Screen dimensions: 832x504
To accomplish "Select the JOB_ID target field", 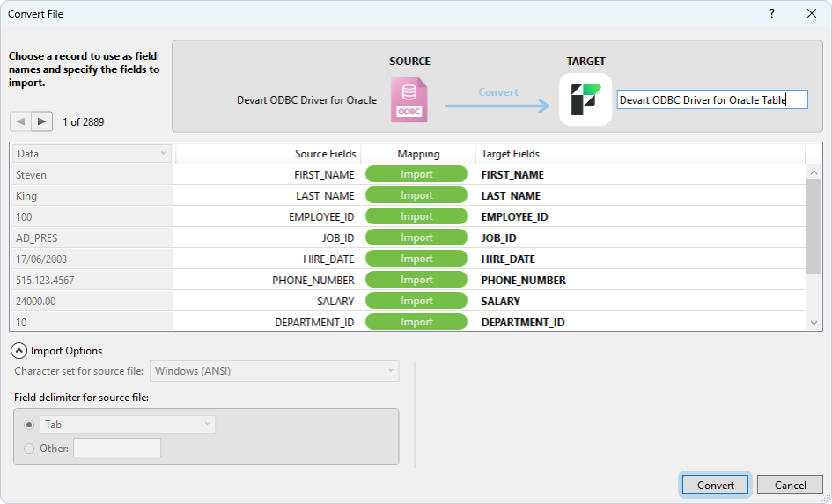I will point(498,238).
